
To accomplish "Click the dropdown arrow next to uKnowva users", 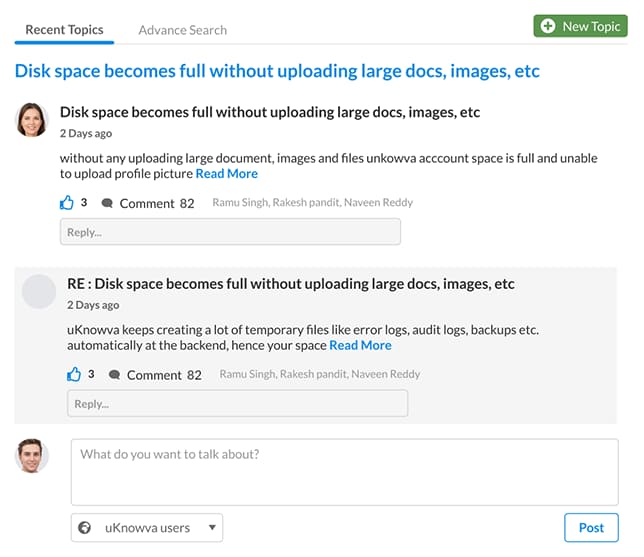I will pyautogui.click(x=212, y=527).
